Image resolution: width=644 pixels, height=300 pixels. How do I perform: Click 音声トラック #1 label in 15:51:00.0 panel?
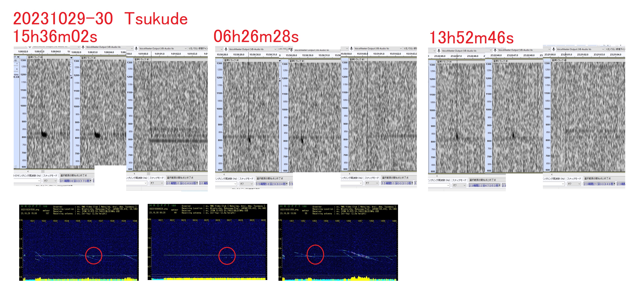pos(357,59)
